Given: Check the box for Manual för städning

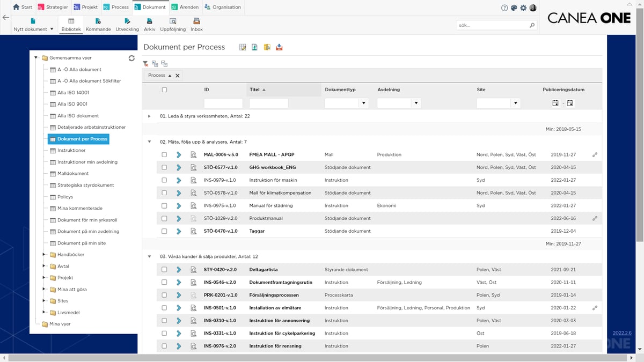Looking at the screenshot, I should (x=164, y=205).
